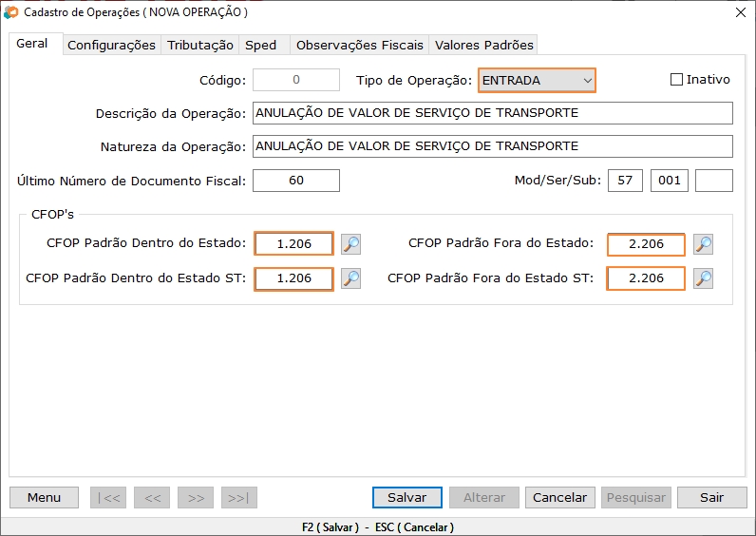Viewport: 756px width, 536px height.
Task: Focus the CFOP Padrão Fora do Estado ST field
Action: (x=646, y=278)
